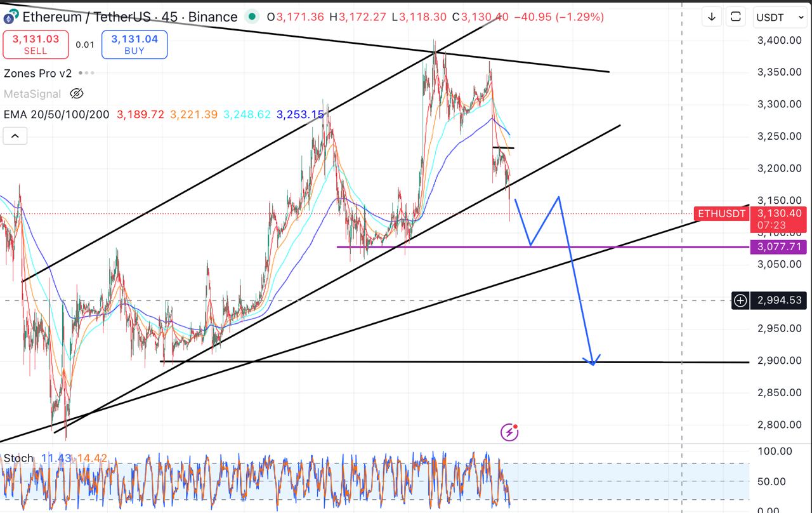Screen dimensions: 812x513
Task: Click the EMA value 3,248.62
Action: click(247, 115)
